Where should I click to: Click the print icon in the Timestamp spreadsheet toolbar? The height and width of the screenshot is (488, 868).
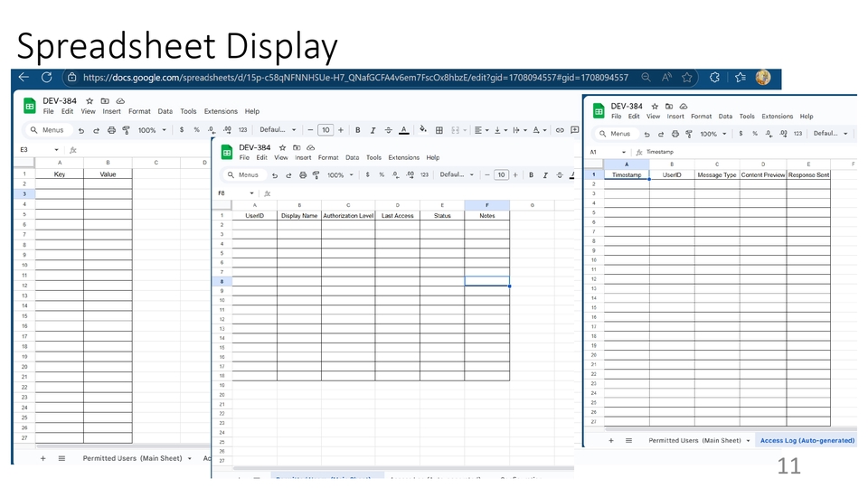[x=673, y=134]
